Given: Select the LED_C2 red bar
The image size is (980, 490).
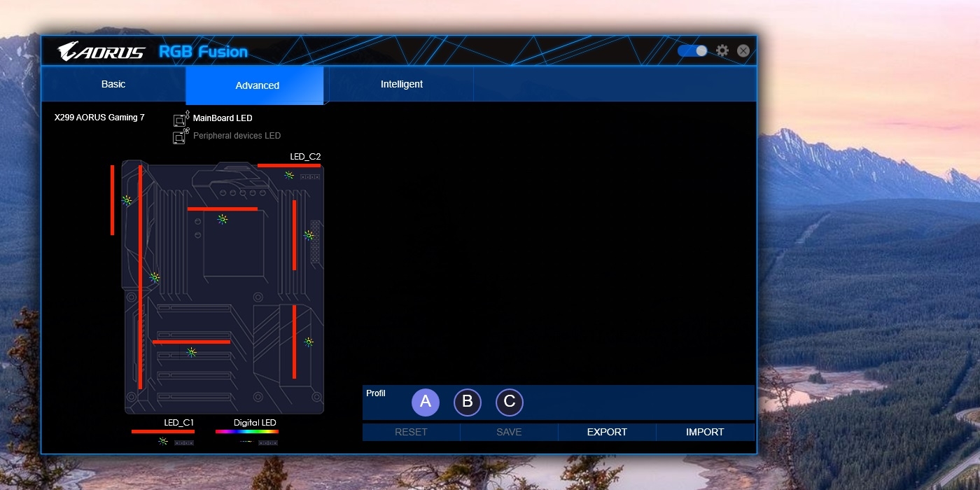Looking at the screenshot, I should click(289, 166).
